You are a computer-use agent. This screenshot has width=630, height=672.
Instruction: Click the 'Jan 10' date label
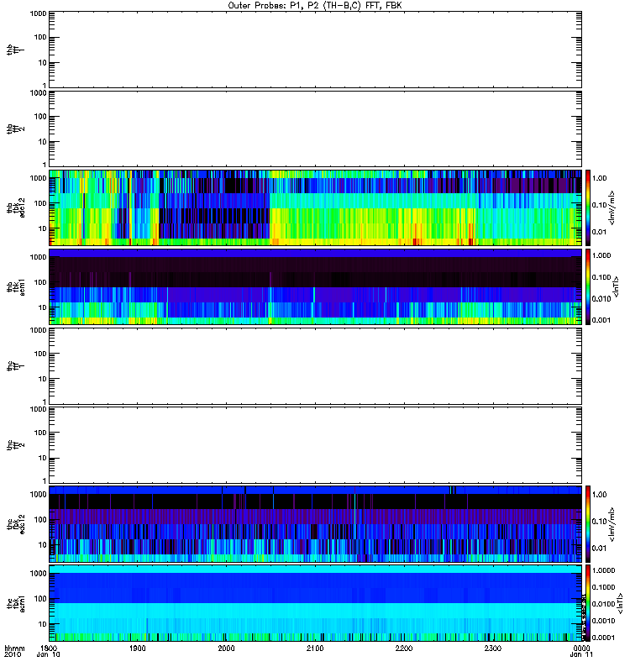[x=48, y=655]
